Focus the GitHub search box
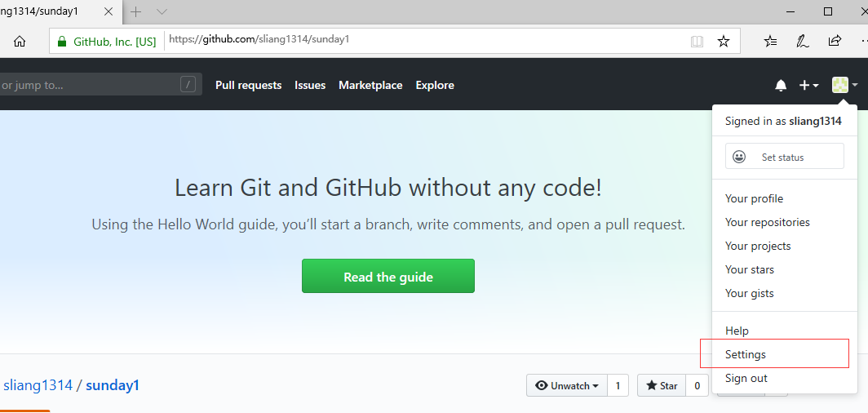 (x=100, y=85)
